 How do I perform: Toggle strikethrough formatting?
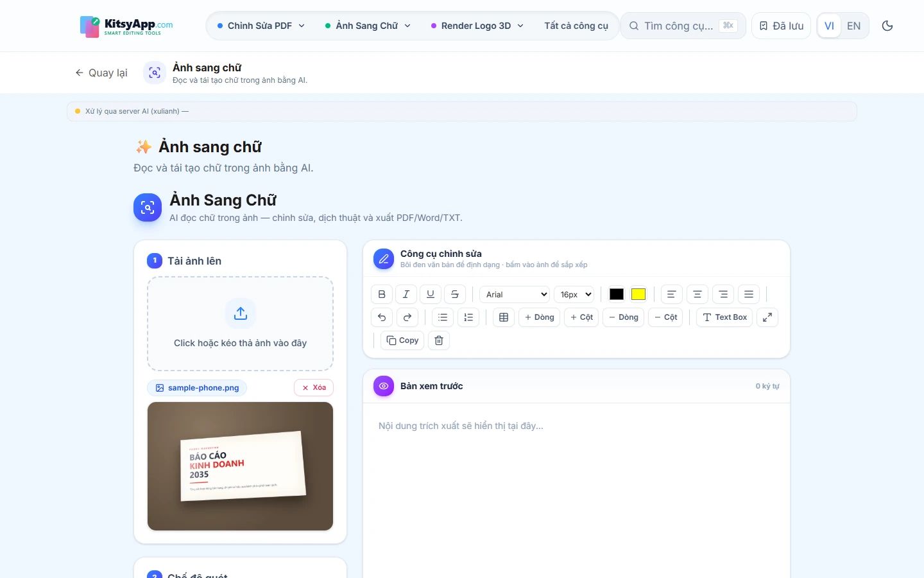(455, 294)
